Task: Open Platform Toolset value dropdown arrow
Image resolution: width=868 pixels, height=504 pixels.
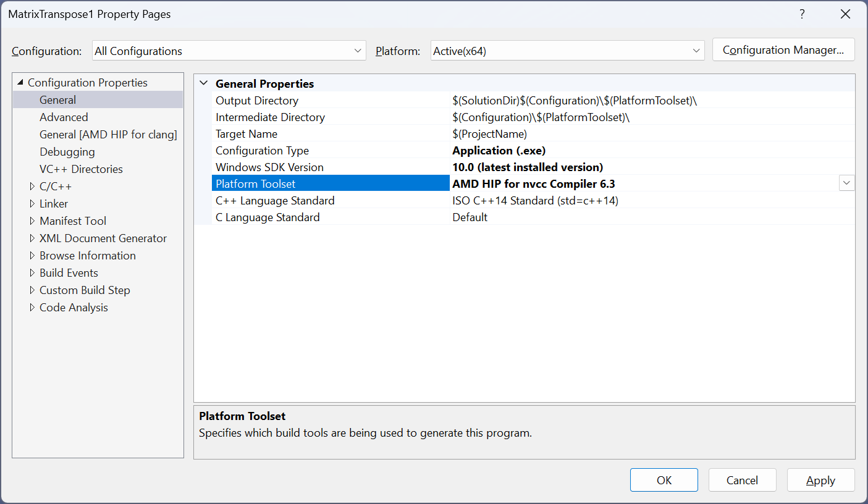Action: [x=846, y=183]
